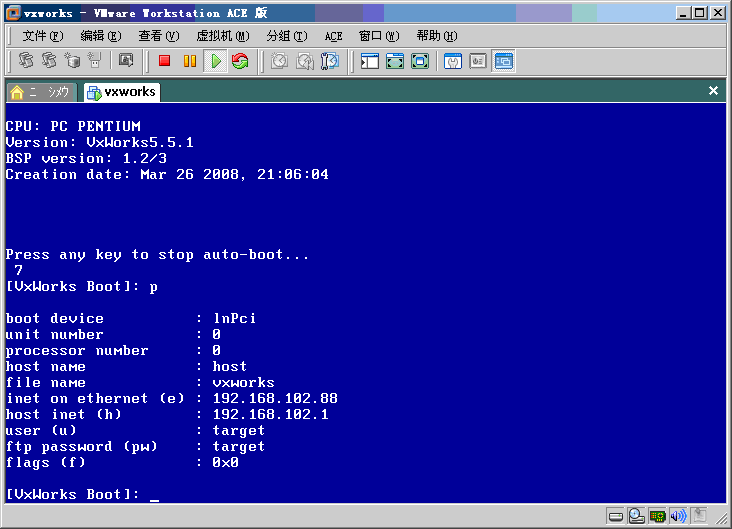Toggle the sidebar view icon
732x529 pixels.
click(370, 61)
